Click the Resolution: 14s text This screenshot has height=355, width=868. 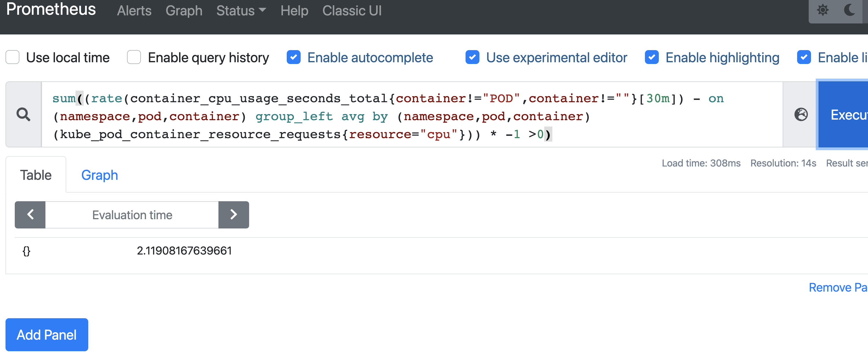click(x=783, y=163)
